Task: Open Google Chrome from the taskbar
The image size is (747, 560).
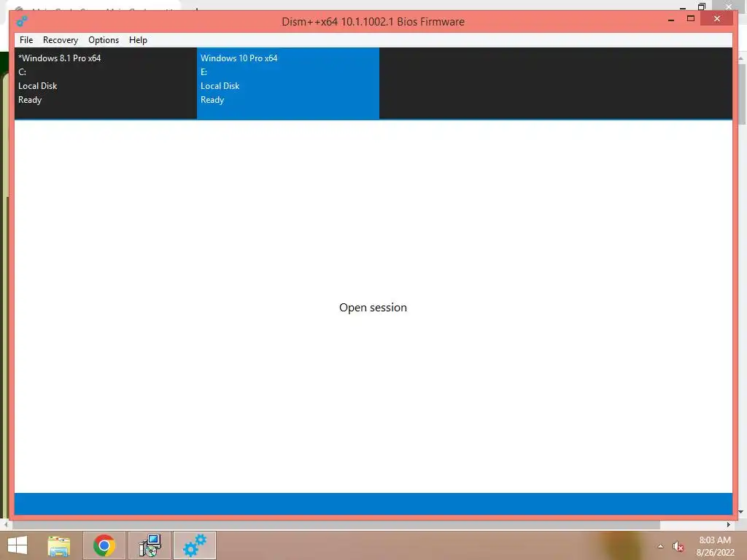Action: [x=104, y=545]
